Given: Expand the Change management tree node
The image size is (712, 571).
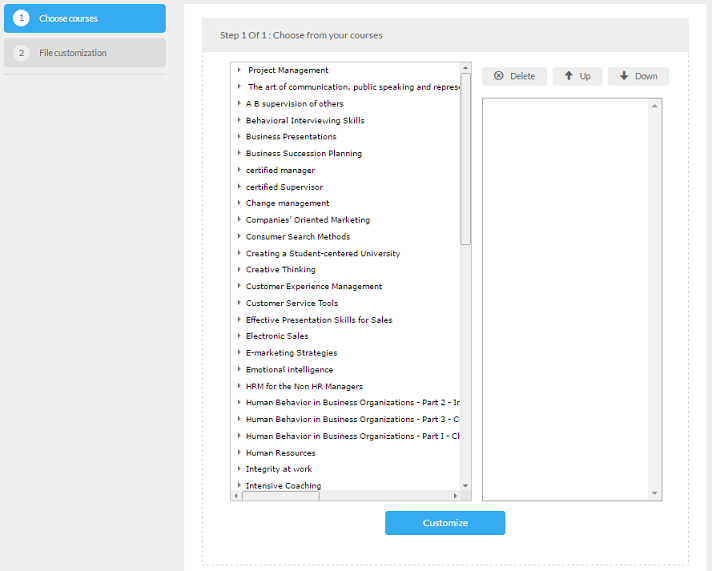Looking at the screenshot, I should 239,203.
